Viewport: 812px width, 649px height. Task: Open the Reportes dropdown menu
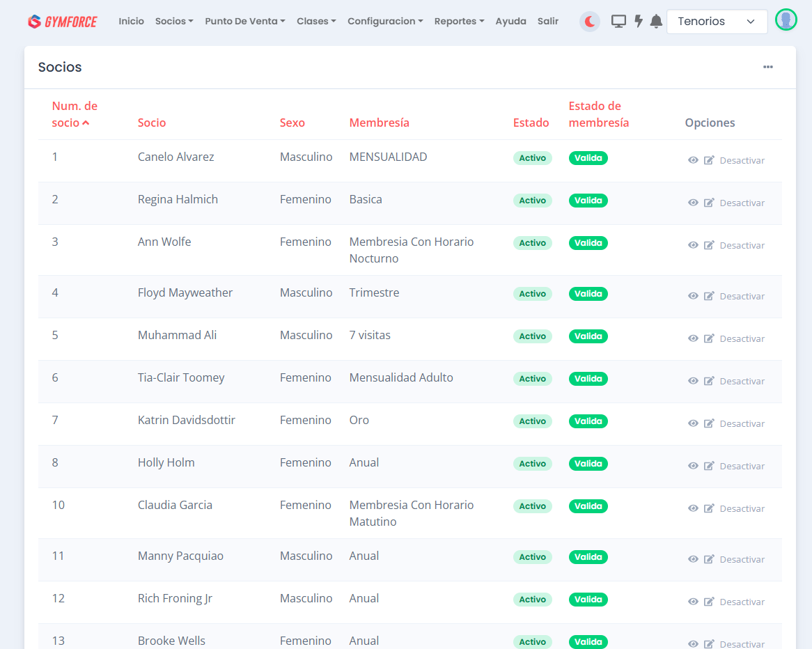click(459, 22)
